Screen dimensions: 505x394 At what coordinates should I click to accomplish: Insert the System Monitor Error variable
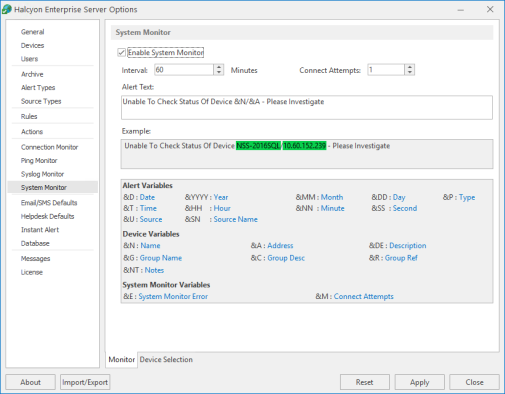pos(173,296)
